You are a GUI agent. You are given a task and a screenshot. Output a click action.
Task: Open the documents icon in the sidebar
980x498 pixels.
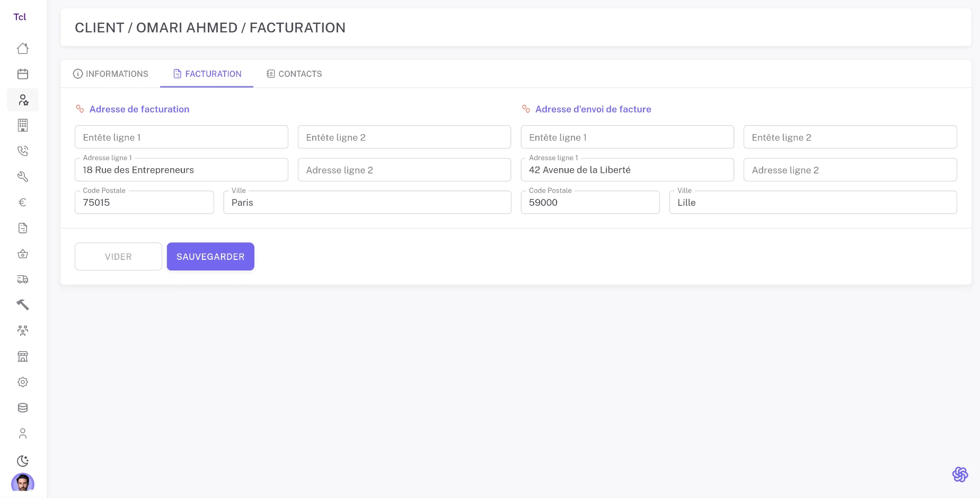23,228
